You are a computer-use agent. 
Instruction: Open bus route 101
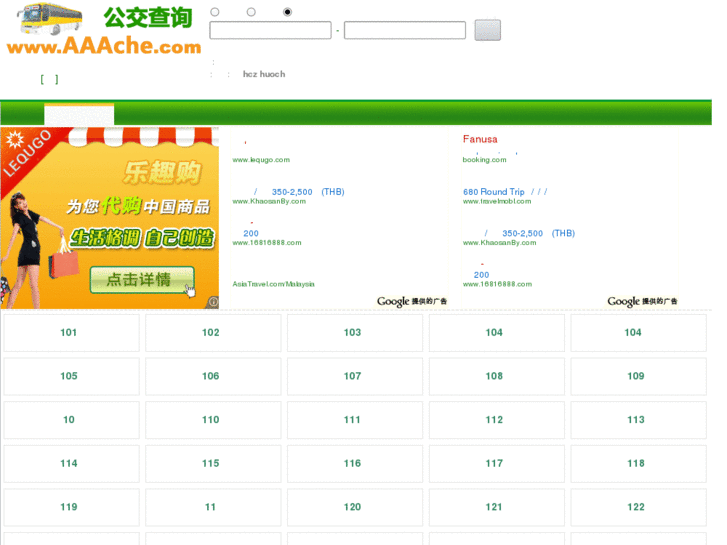[x=71, y=333]
